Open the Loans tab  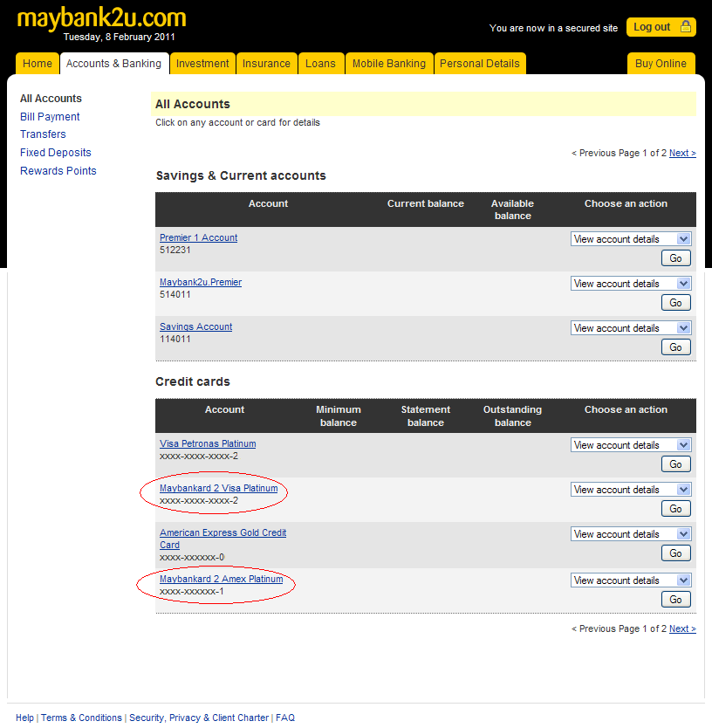pyautogui.click(x=320, y=64)
